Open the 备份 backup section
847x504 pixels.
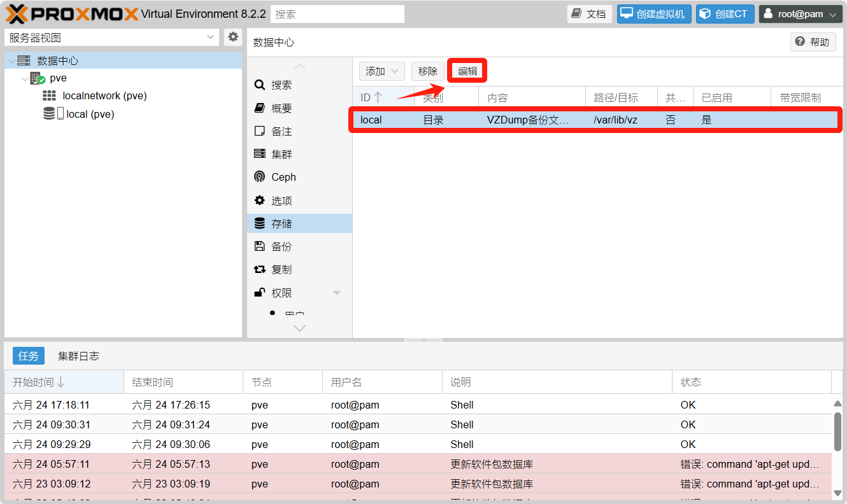click(281, 246)
